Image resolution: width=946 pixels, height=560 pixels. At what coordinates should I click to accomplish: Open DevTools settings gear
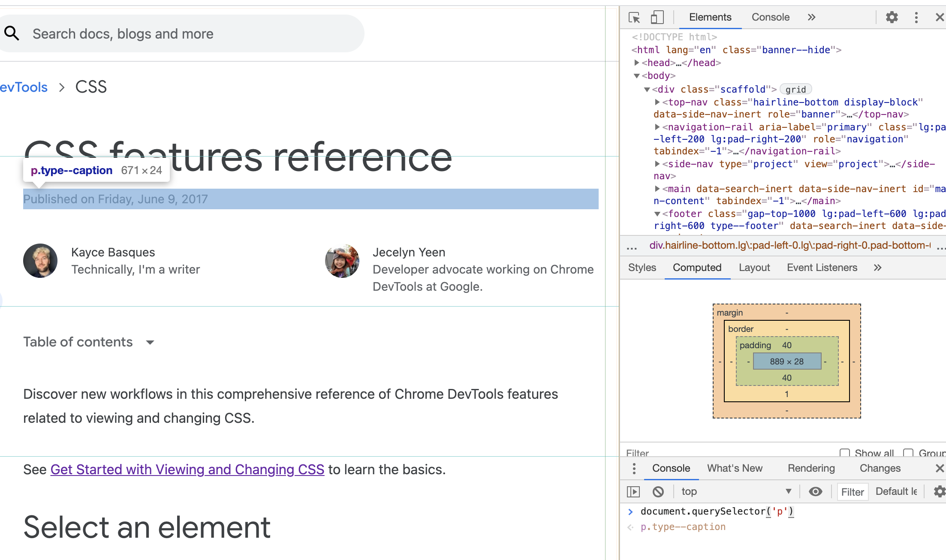pos(892,17)
